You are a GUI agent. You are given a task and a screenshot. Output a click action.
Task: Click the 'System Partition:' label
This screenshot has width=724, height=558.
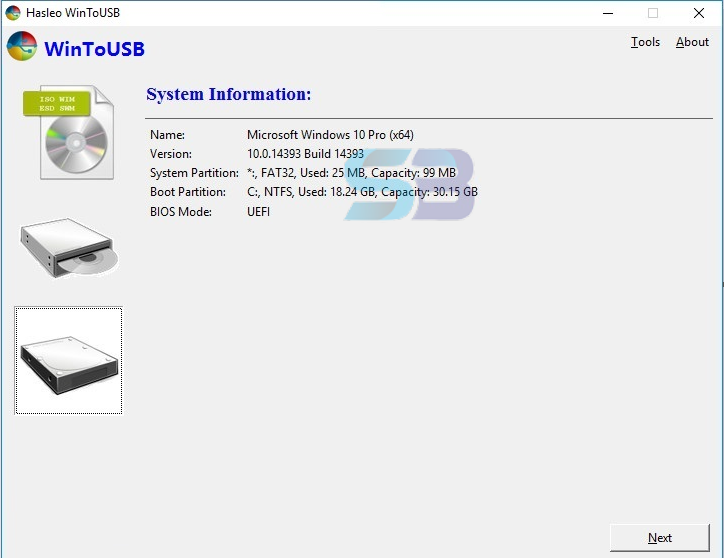point(194,173)
